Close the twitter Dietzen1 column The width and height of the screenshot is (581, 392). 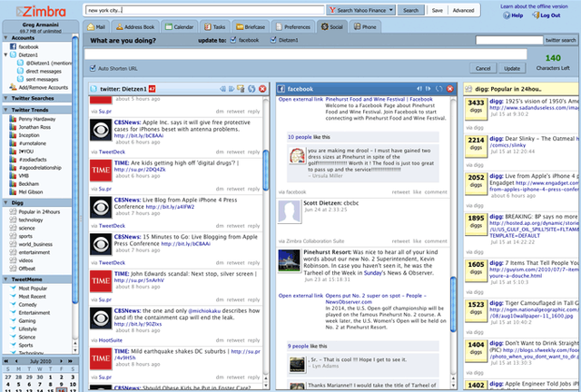pos(262,89)
